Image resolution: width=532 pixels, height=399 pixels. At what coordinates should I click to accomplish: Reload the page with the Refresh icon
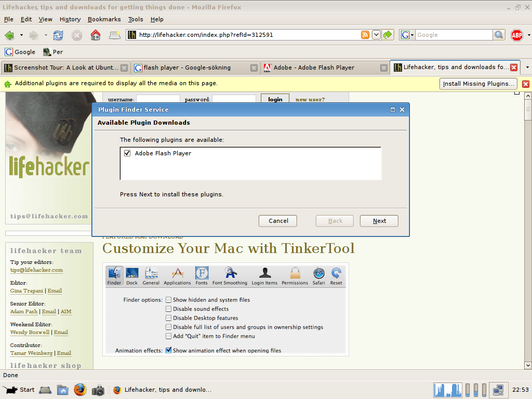click(58, 35)
